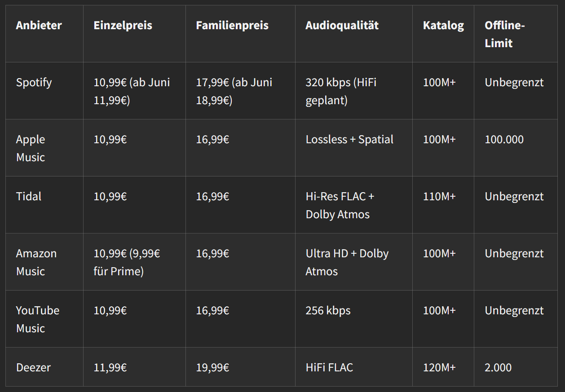
Task: Select the Spotify provider cell
Action: (34, 83)
